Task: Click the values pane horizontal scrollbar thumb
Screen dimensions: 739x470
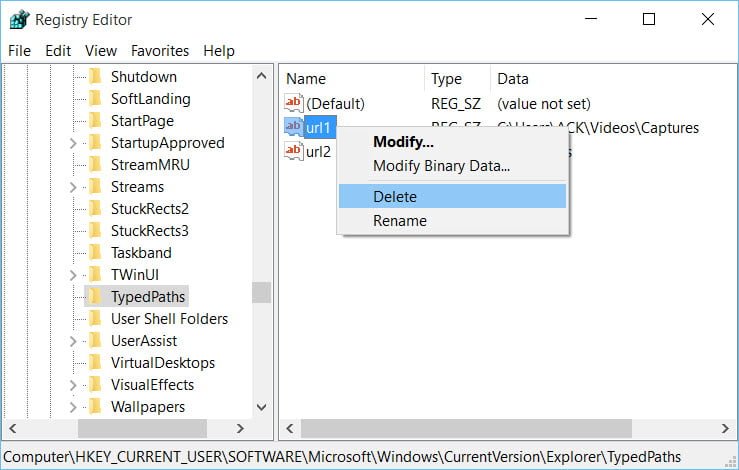Action: (467, 429)
